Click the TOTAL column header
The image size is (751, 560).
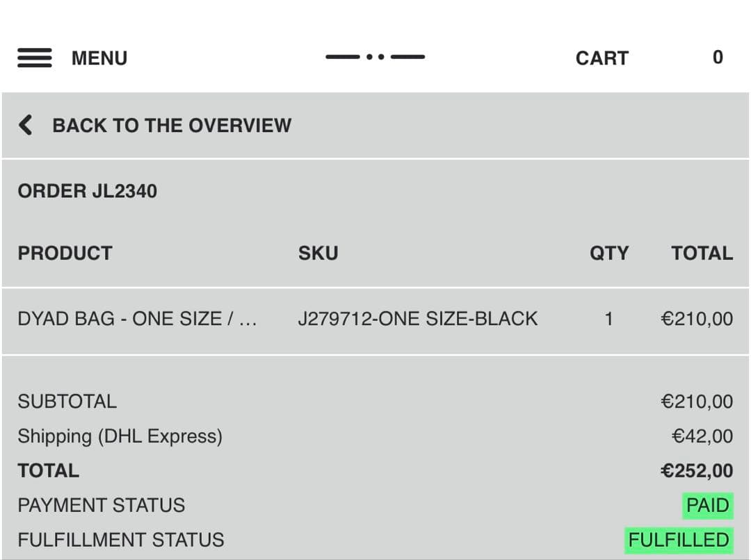pyautogui.click(x=702, y=253)
